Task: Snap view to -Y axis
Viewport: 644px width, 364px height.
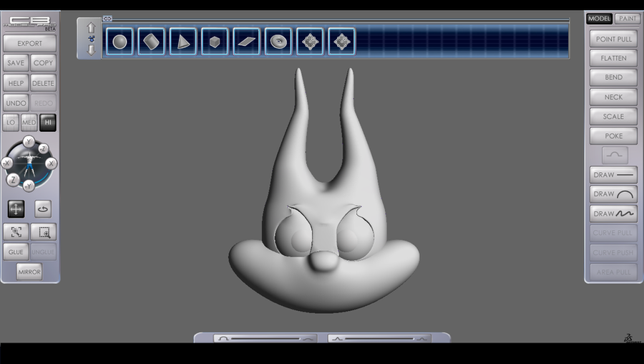Action: point(29,186)
